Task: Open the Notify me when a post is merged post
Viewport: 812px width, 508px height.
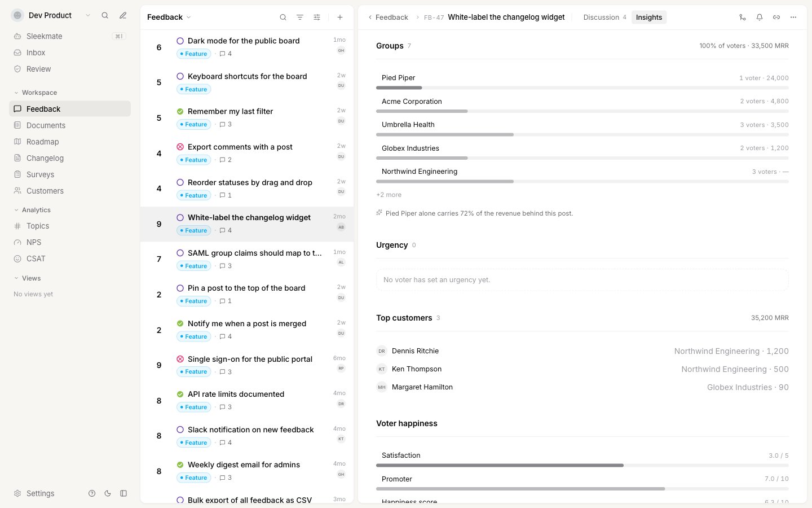Action: pos(247,330)
